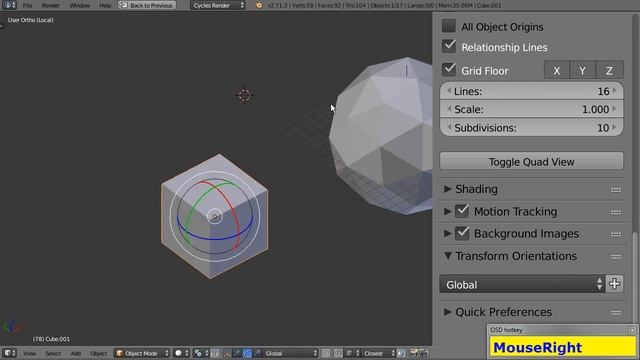The width and height of the screenshot is (640, 360).
Task: Click the proportional editing icon left of Closest
Action: [x=351, y=353]
